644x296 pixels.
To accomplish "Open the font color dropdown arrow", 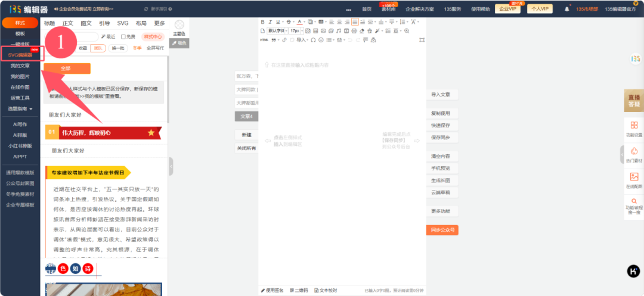I will 305,21.
